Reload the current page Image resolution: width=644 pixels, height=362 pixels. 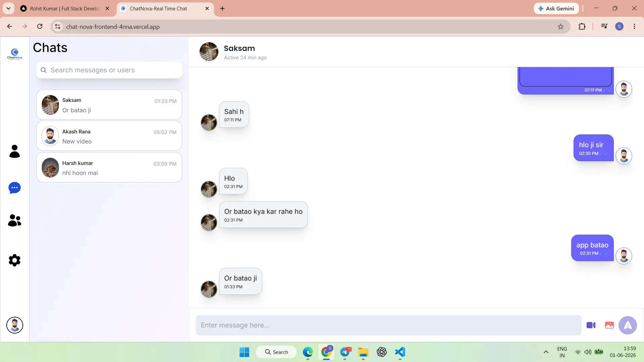coord(40,26)
